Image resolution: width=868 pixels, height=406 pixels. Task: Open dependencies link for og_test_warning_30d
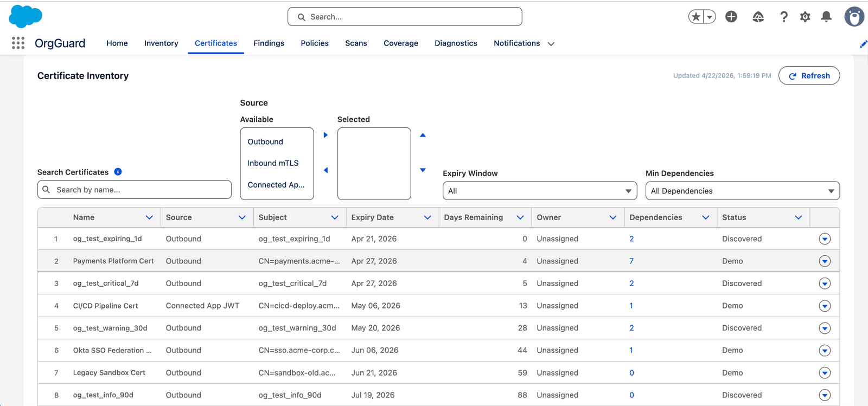pos(631,328)
